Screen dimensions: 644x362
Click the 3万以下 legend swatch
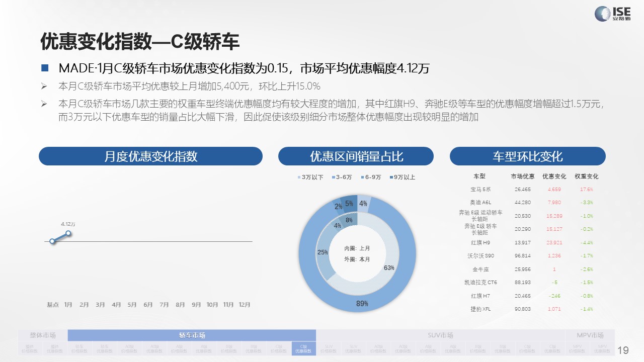[x=299, y=177]
